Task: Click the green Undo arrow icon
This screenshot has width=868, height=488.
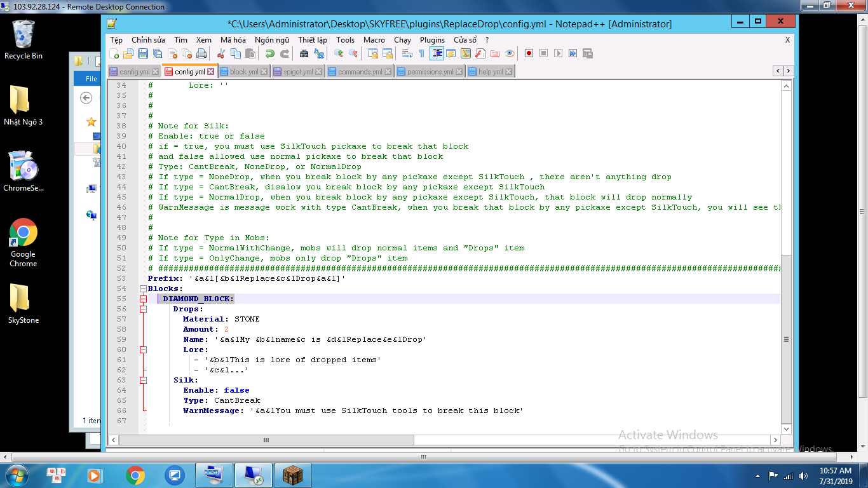Action: tap(270, 53)
